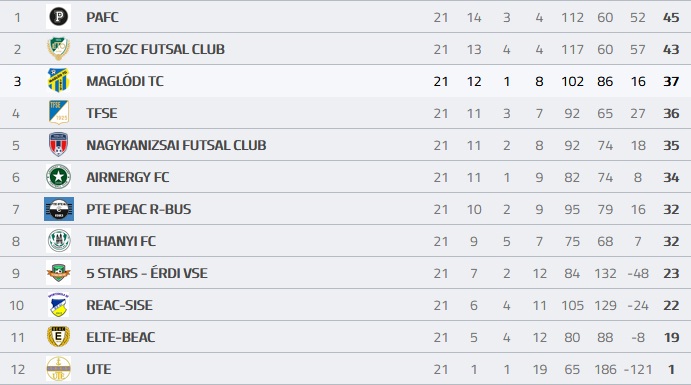Select the PTE PEAC R-BUS logo

click(x=59, y=209)
